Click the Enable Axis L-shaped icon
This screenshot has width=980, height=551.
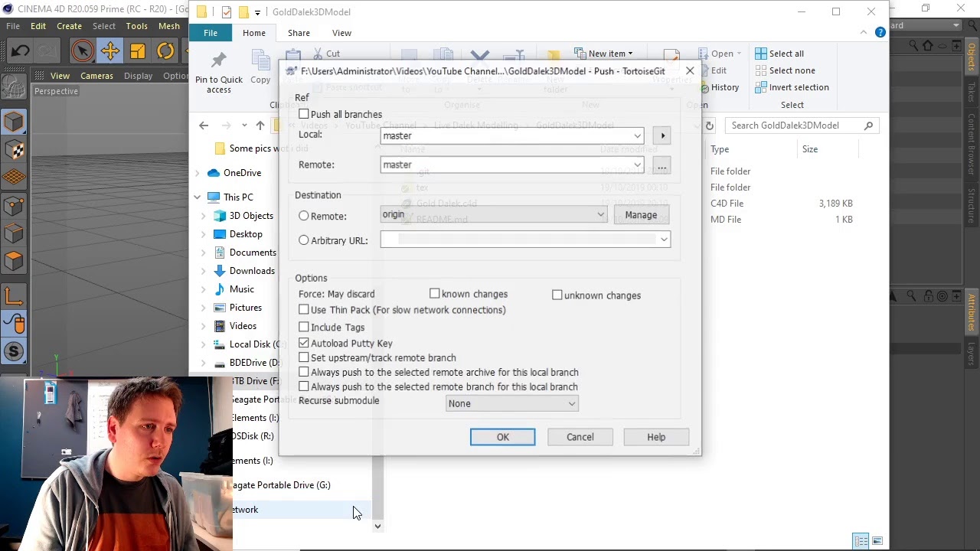click(x=14, y=296)
